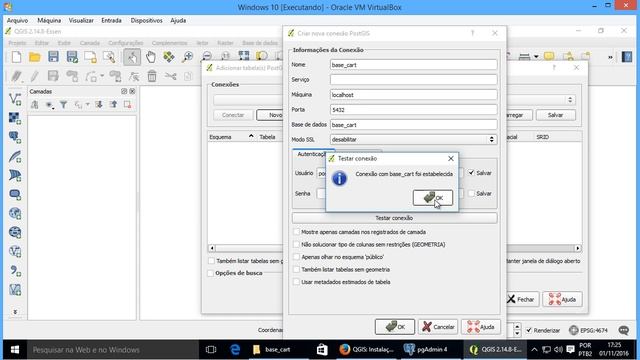Toggle Opções de busca checkbox in Adicionar tabelas
Viewport: 640px width, 360px height.
pos(211,273)
